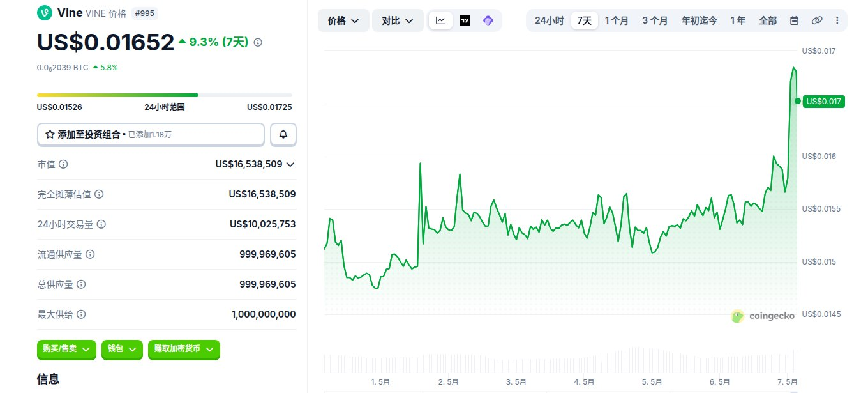Open the 购买/售卖 dropdown
This screenshot has height=393, width=868.
coord(67,349)
